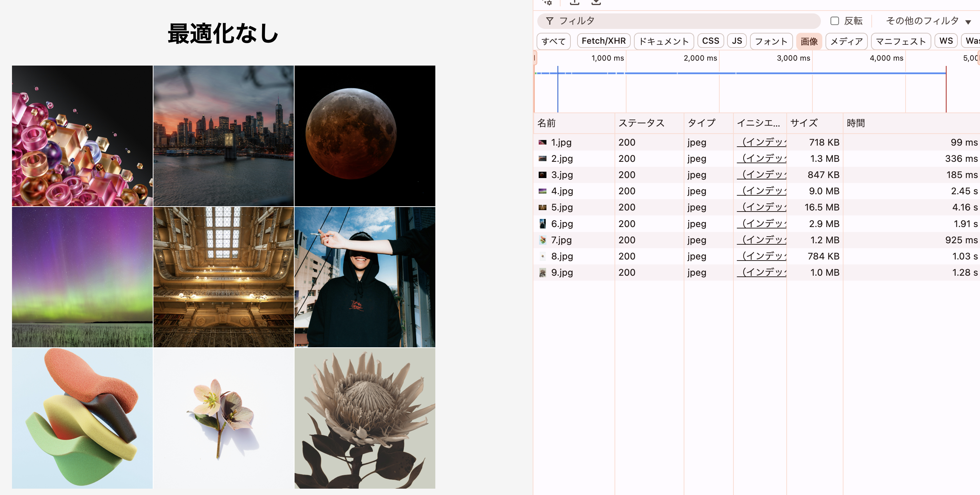
Task: Toggle off the 画像 filter chip
Action: 809,41
